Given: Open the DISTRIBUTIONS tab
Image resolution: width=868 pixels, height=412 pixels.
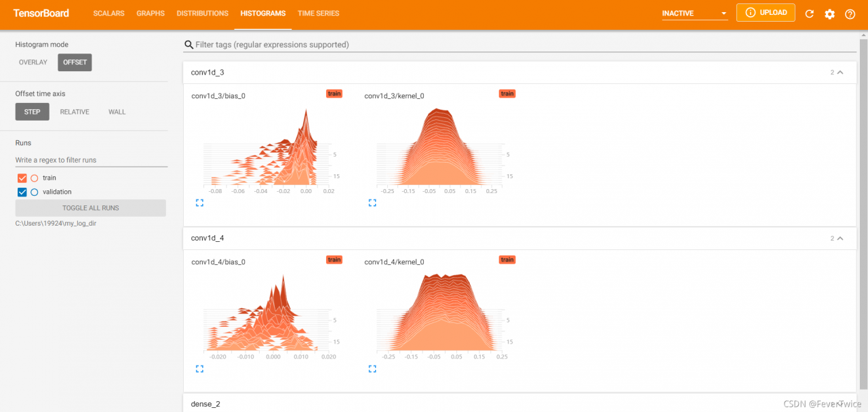Looking at the screenshot, I should click(203, 14).
